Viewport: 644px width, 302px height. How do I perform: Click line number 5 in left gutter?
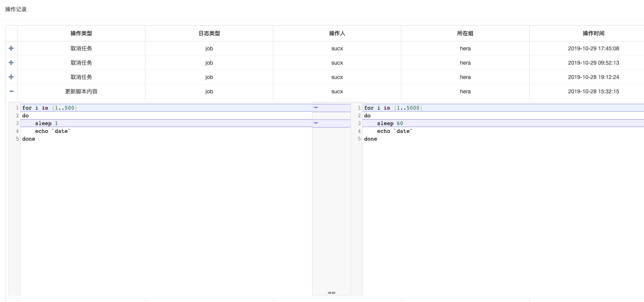click(x=17, y=139)
